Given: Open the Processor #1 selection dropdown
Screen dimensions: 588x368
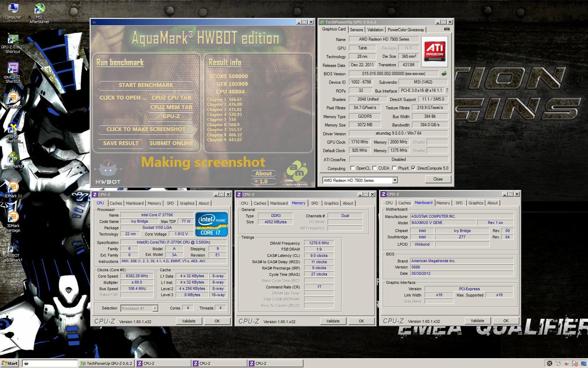Looking at the screenshot, I should [155, 308].
